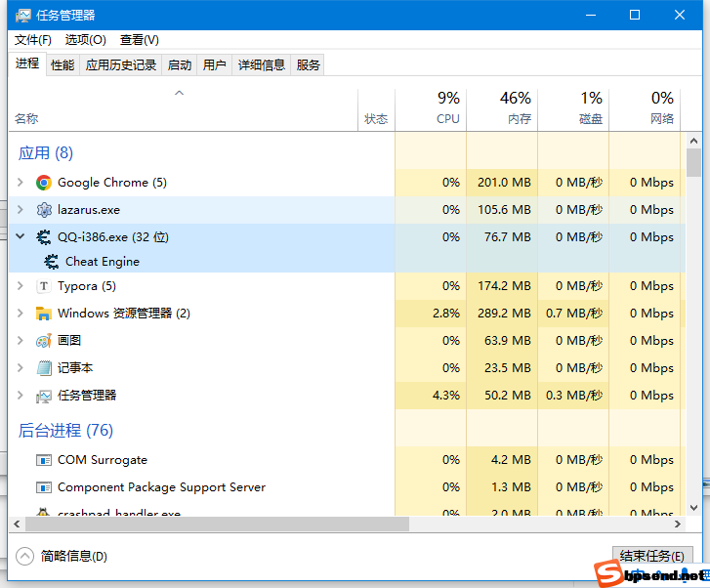Click the horizontal scrollbar right arrow
The height and width of the screenshot is (588, 710).
[678, 525]
